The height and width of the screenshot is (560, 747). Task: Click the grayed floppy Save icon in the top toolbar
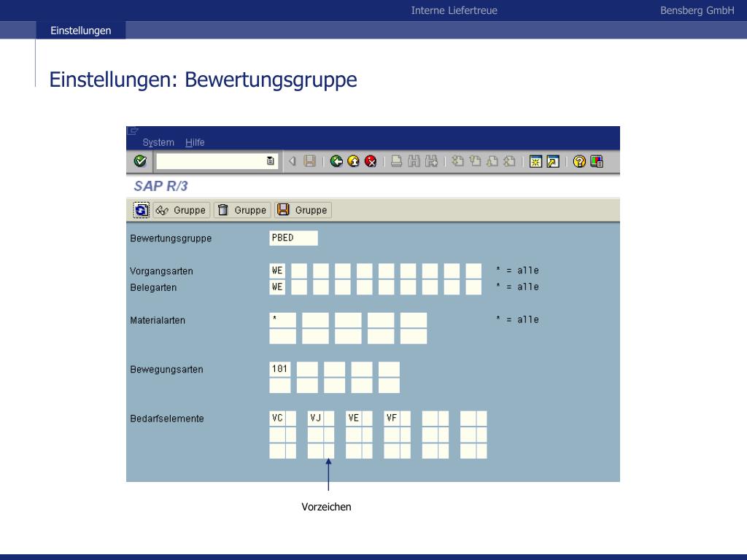[x=309, y=161]
